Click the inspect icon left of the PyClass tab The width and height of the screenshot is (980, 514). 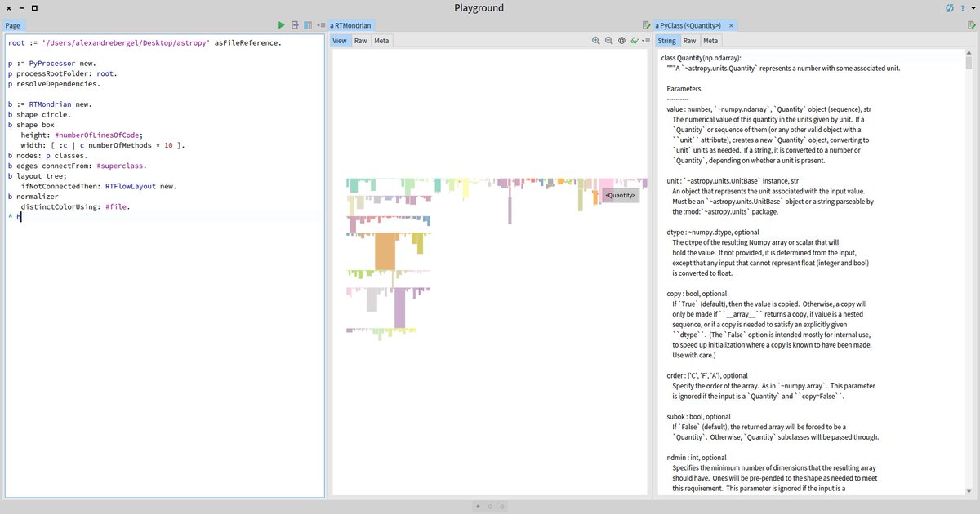[x=646, y=25]
